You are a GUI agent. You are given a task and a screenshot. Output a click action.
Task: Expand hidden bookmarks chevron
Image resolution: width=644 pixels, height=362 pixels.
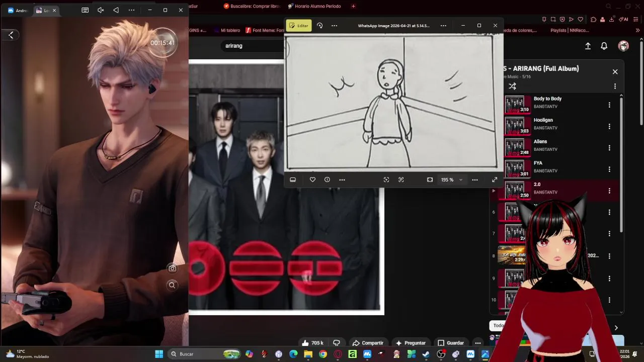[637, 30]
